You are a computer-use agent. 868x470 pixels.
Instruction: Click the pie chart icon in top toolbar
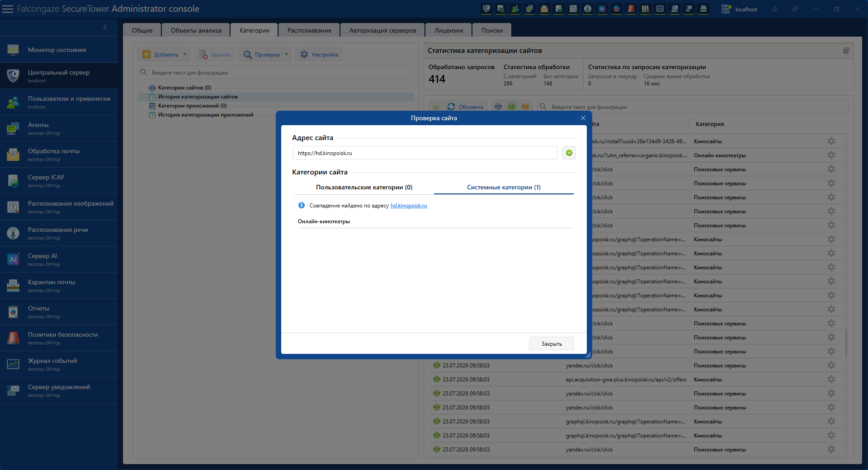pos(617,9)
